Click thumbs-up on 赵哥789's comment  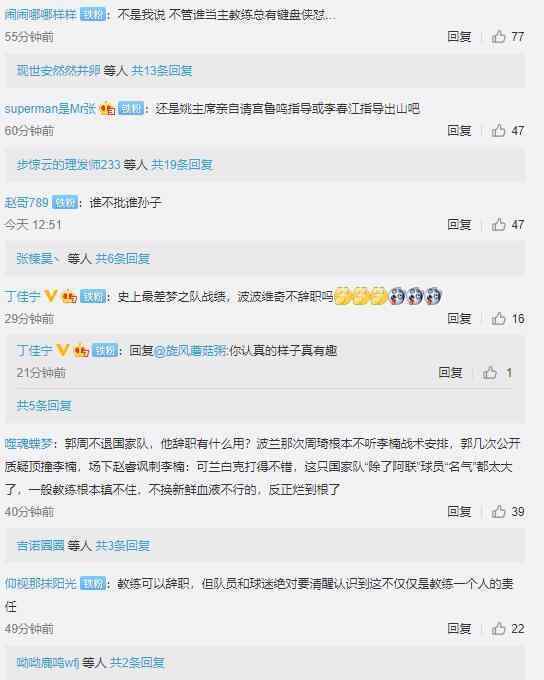[498, 224]
